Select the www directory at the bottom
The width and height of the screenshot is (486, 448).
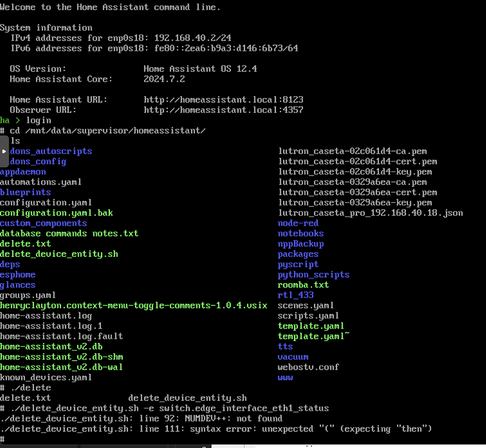[x=285, y=377]
